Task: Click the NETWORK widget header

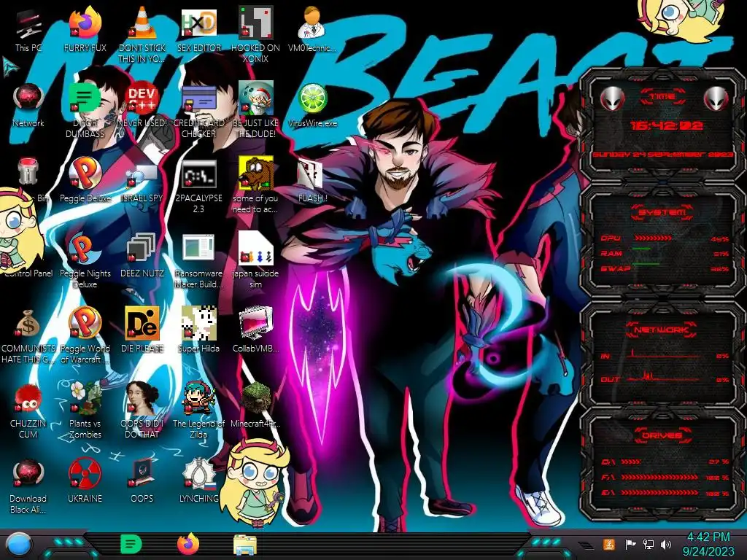Action: click(x=661, y=329)
